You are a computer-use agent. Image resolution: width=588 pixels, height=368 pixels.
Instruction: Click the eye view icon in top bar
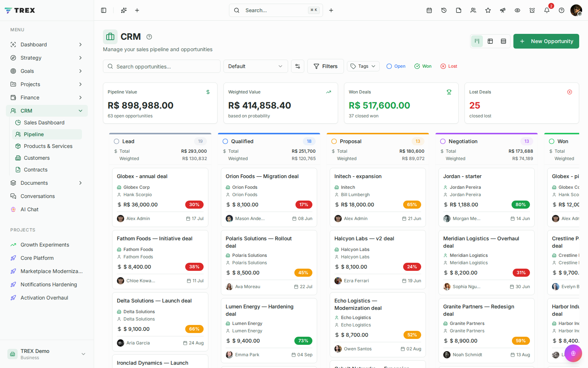click(x=517, y=10)
